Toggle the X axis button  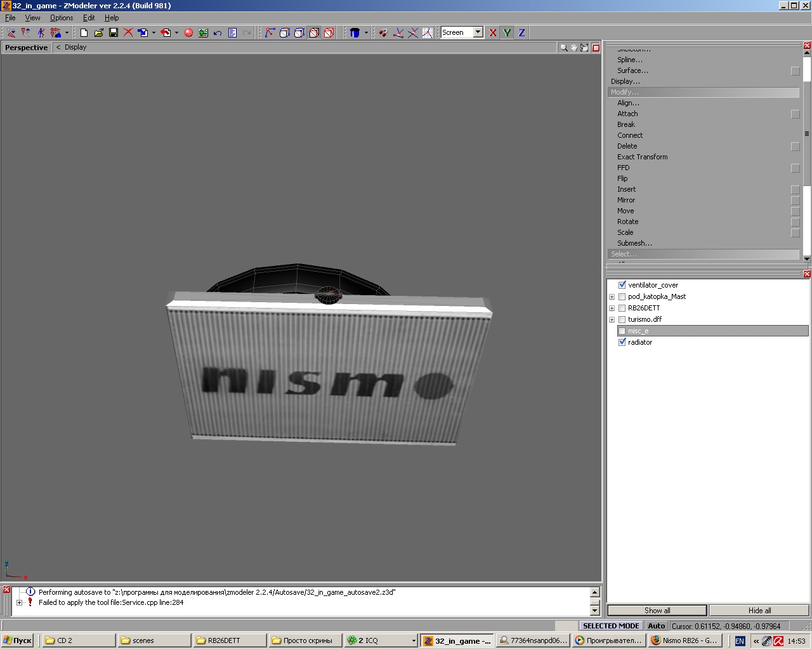[493, 32]
